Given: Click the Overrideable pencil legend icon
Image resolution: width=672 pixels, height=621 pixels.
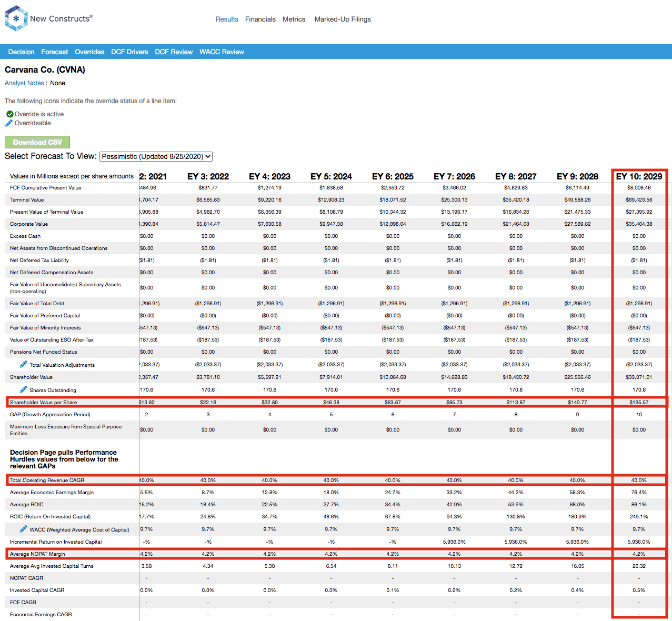Looking at the screenshot, I should click(9, 123).
